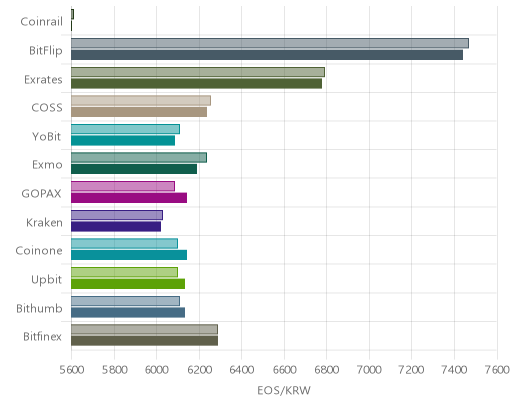Click the light green upper Exrates bar
Image resolution: width=512 pixels, height=408 pixels.
(x=198, y=72)
